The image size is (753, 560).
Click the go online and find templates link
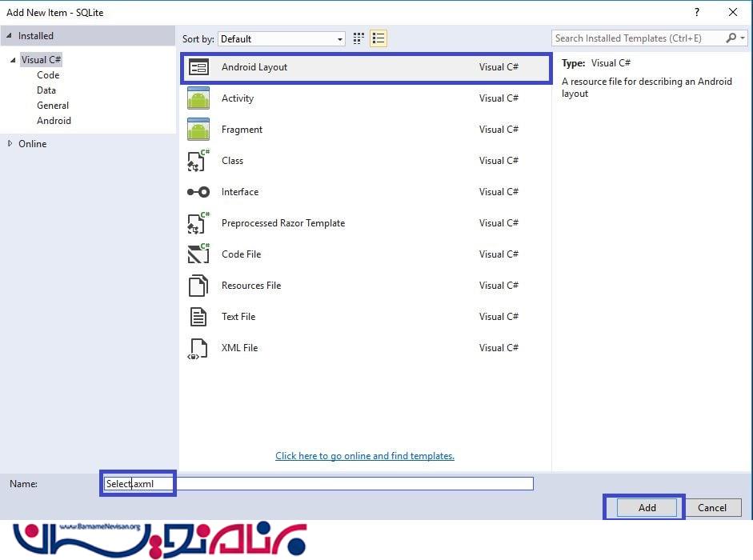click(x=365, y=456)
